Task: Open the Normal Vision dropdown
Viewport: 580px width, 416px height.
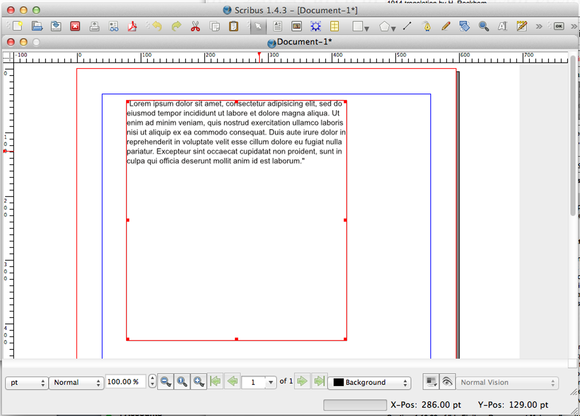Action: tap(507, 382)
